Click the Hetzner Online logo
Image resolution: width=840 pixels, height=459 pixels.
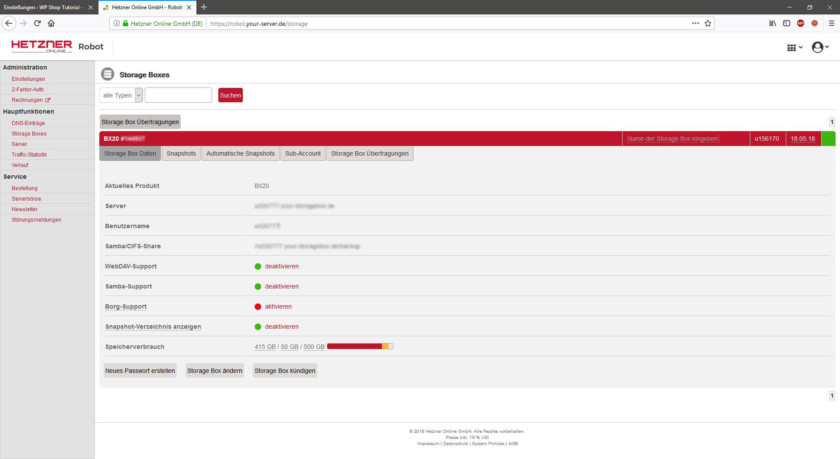pyautogui.click(x=40, y=46)
